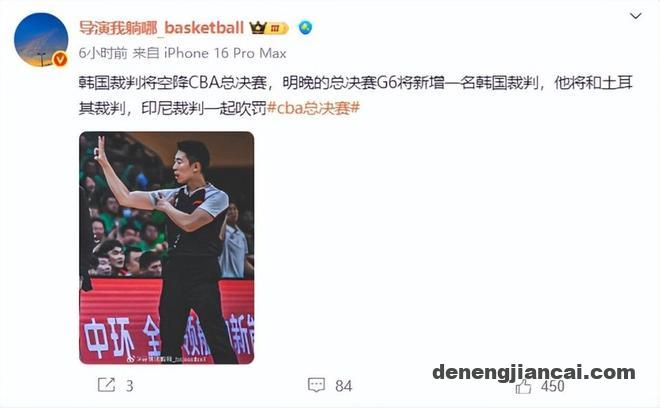Like the post with the thumbs-up icon
Viewport: 660px width, 408px height.
coord(523,386)
